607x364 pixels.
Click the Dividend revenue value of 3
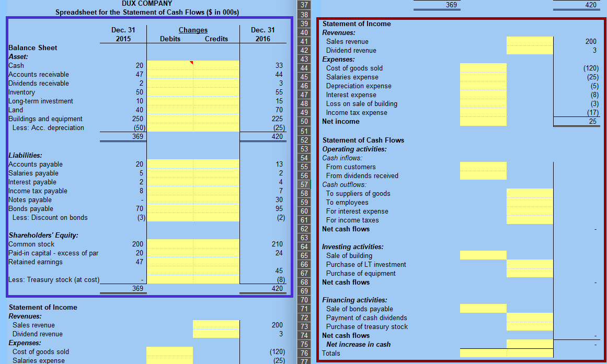[592, 50]
